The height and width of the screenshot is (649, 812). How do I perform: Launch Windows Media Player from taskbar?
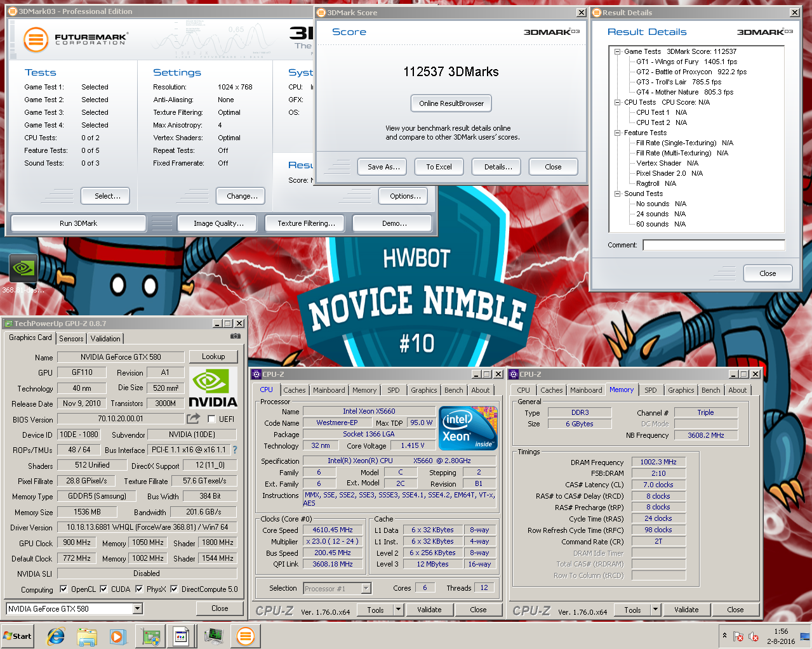118,636
